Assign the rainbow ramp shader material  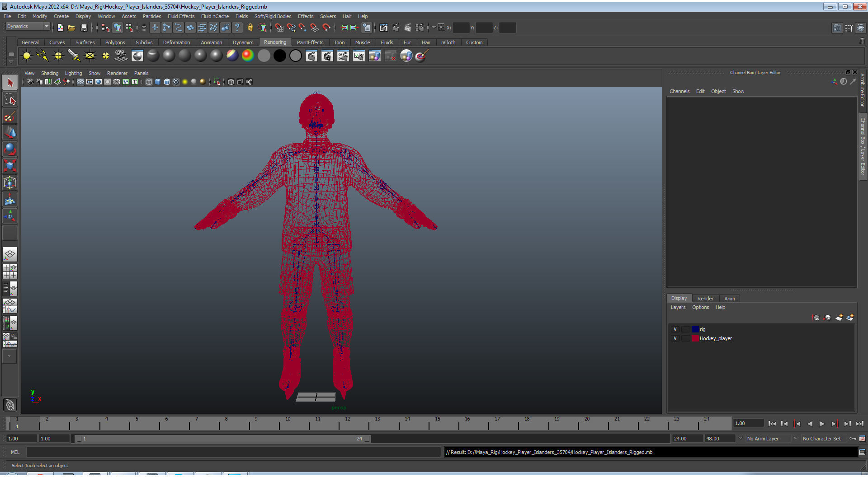[248, 56]
